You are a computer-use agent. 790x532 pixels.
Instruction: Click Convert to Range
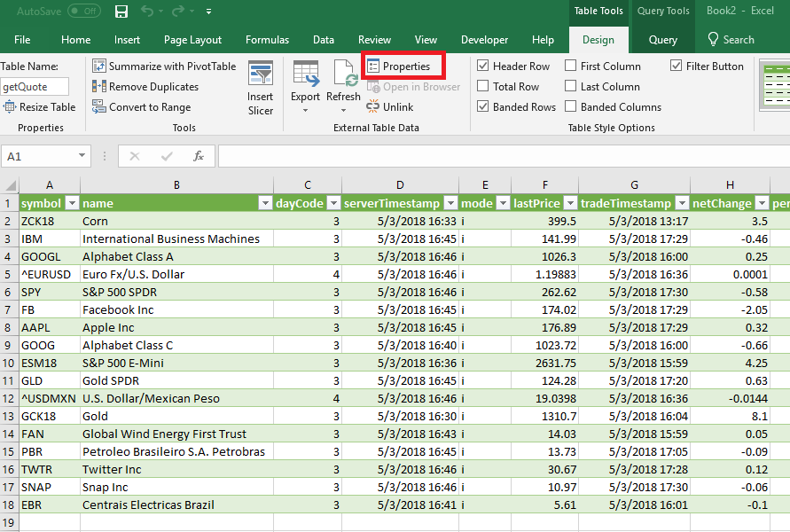tap(142, 106)
